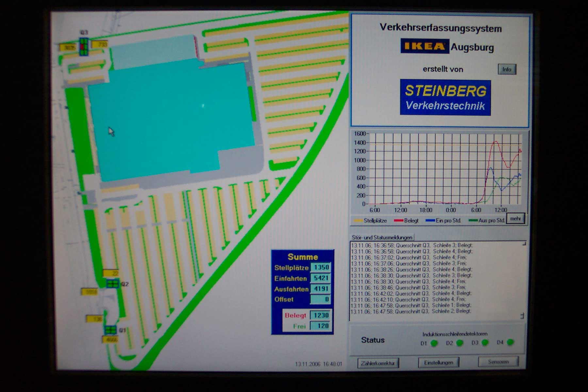Click the Steinberg Verkehrstechnik logo
This screenshot has height=392, width=588.
click(446, 98)
